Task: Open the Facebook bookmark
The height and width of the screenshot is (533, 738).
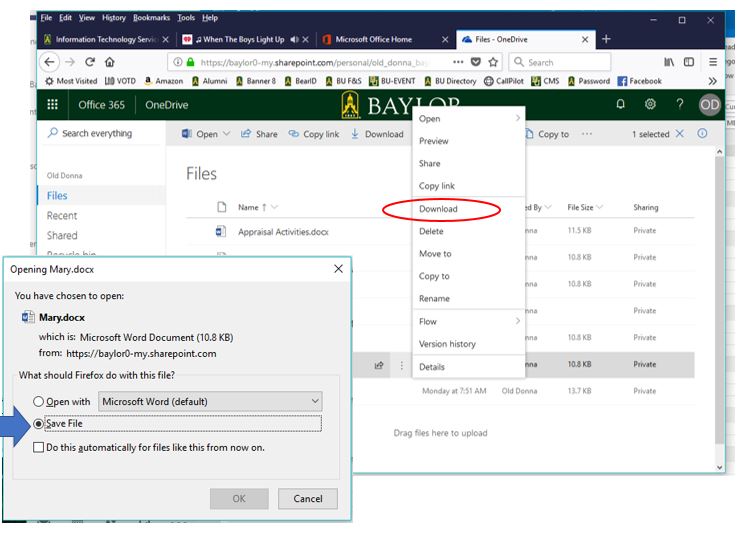Action: pos(640,81)
